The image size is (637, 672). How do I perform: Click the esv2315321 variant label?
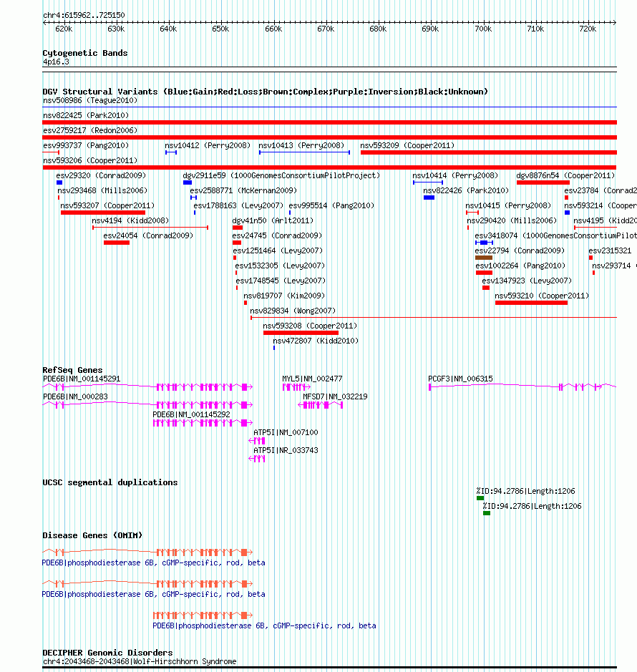[x=610, y=250]
